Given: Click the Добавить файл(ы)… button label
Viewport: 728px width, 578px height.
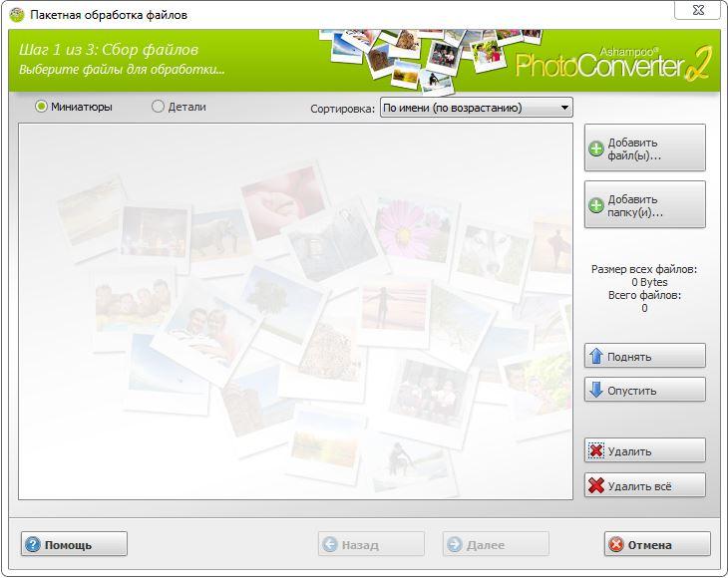Looking at the screenshot, I should [x=634, y=148].
